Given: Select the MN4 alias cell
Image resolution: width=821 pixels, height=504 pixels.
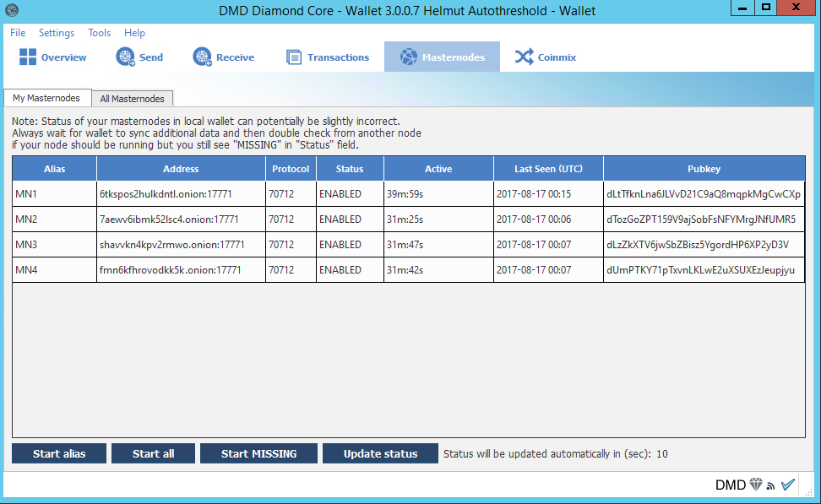Looking at the screenshot, I should pyautogui.click(x=54, y=269).
